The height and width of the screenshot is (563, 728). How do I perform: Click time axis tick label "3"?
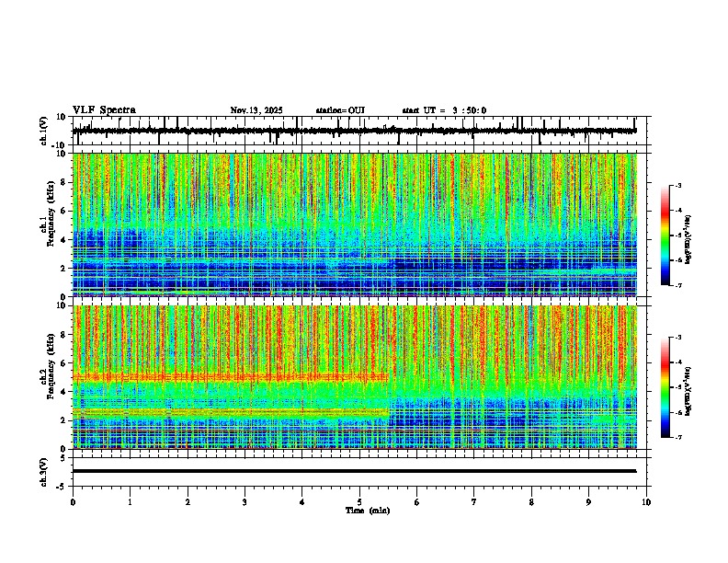tap(245, 502)
